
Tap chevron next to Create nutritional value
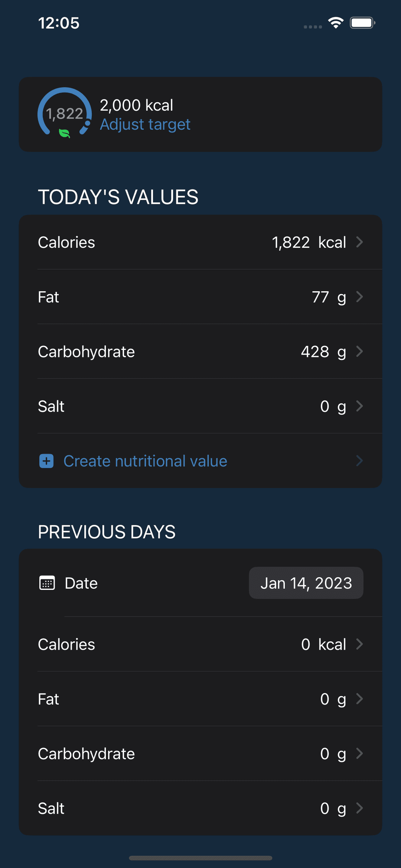coord(359,461)
